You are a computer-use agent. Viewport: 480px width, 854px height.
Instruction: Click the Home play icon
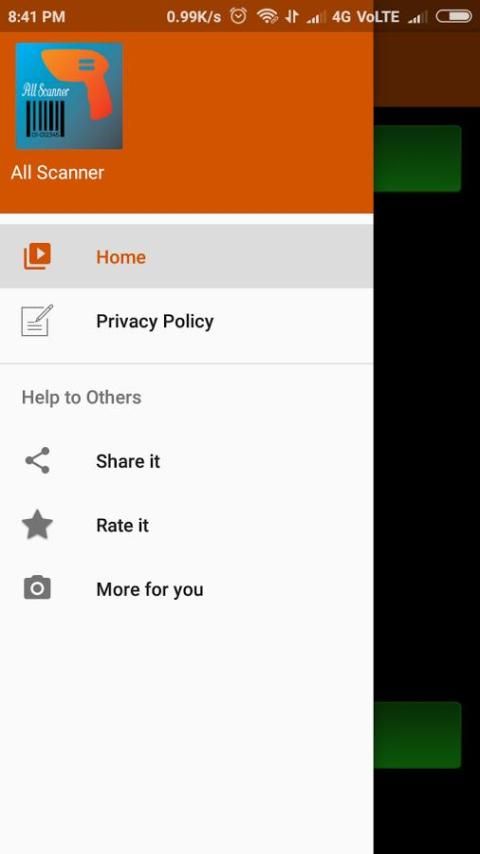37,256
